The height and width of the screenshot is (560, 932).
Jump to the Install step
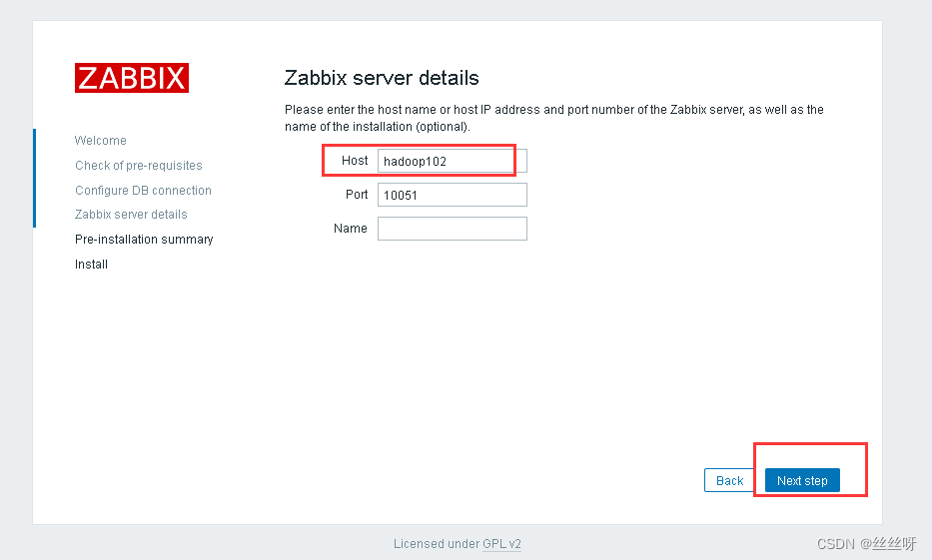(91, 265)
